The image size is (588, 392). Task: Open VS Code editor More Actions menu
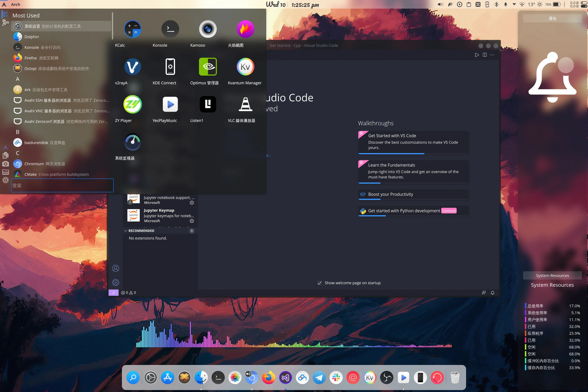point(492,55)
